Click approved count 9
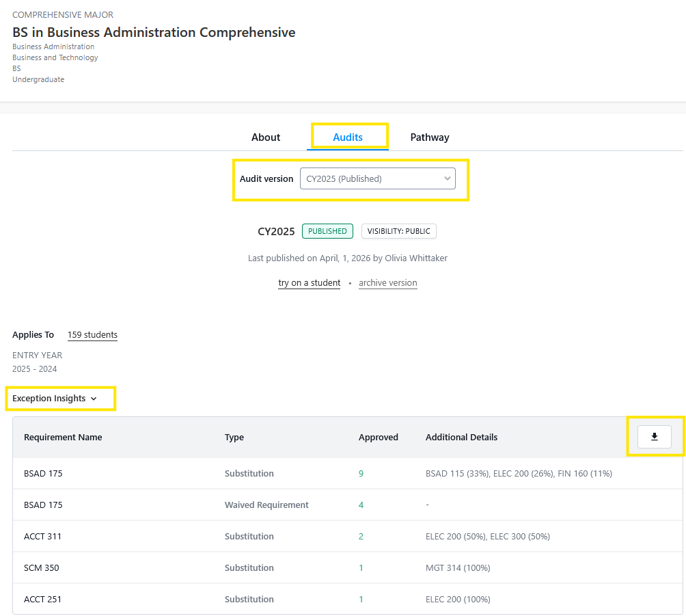The image size is (686, 616). pyautogui.click(x=361, y=473)
